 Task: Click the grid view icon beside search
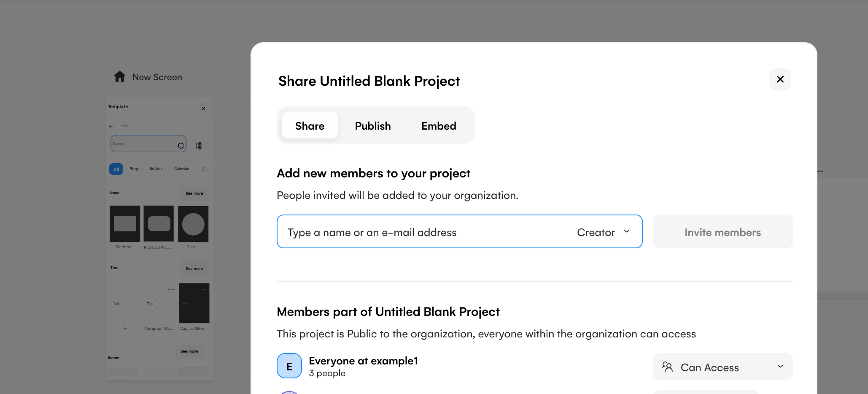coord(199,146)
